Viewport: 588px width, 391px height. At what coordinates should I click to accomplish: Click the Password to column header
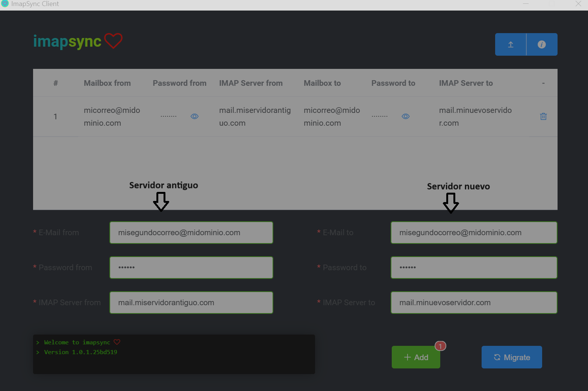point(393,83)
